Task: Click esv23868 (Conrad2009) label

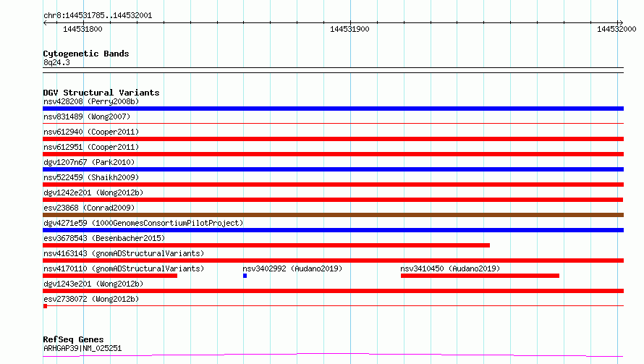Action: coord(89,208)
